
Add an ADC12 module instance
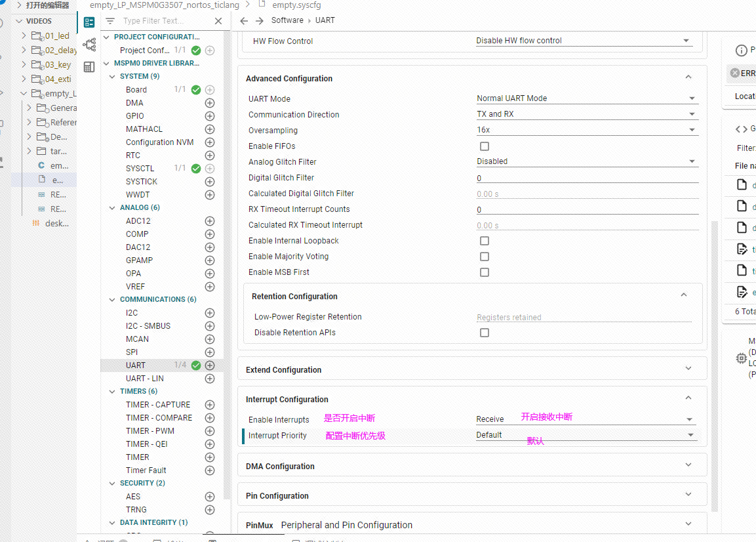[x=210, y=221]
